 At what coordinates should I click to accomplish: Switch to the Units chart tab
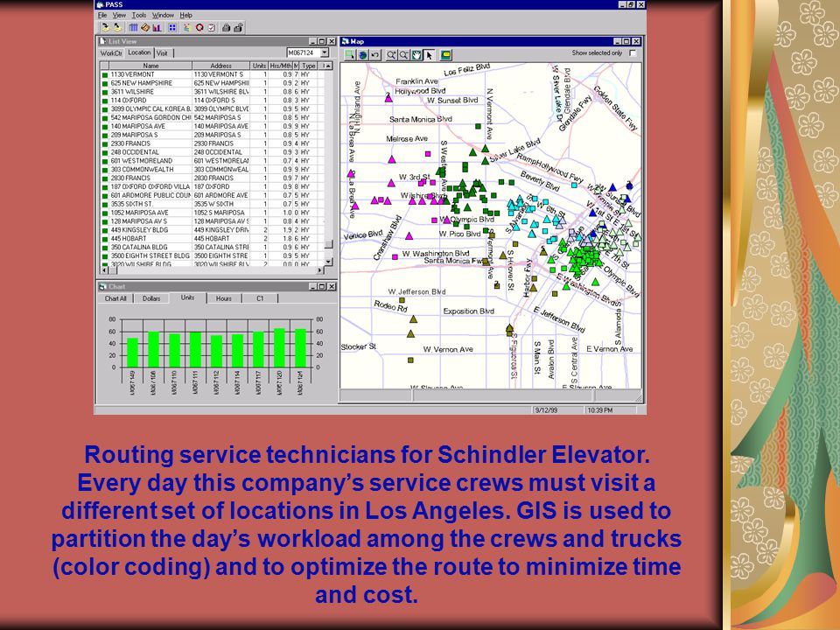click(187, 297)
